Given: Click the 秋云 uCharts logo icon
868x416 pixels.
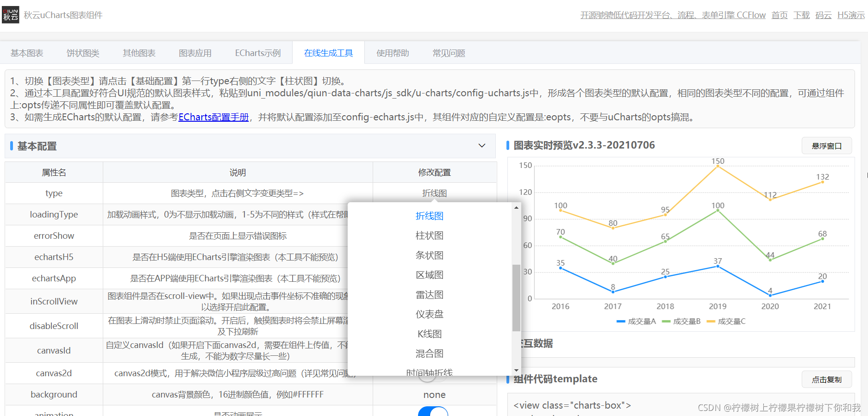Looking at the screenshot, I should coord(11,15).
